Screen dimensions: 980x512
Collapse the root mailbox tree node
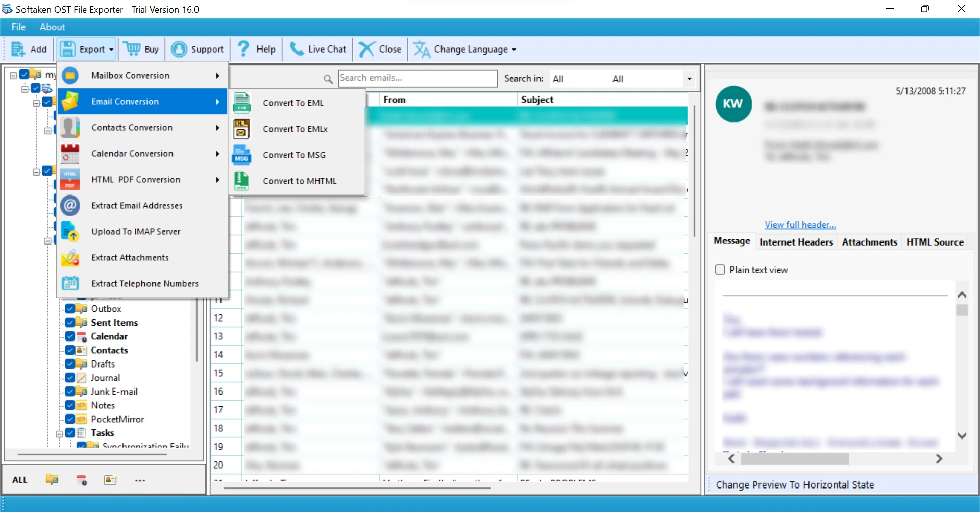click(x=13, y=75)
